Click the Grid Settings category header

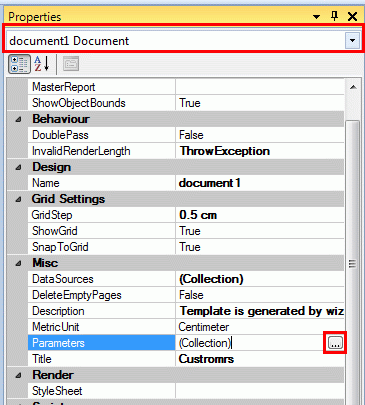click(68, 199)
